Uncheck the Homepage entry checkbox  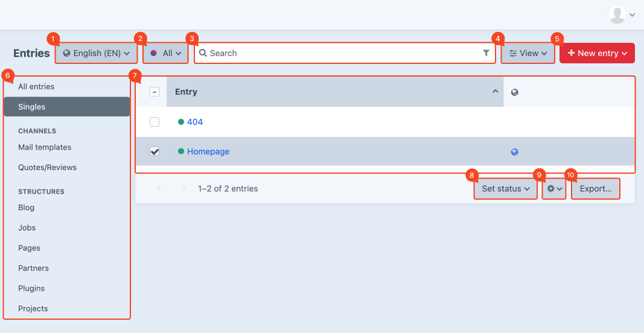[155, 152]
